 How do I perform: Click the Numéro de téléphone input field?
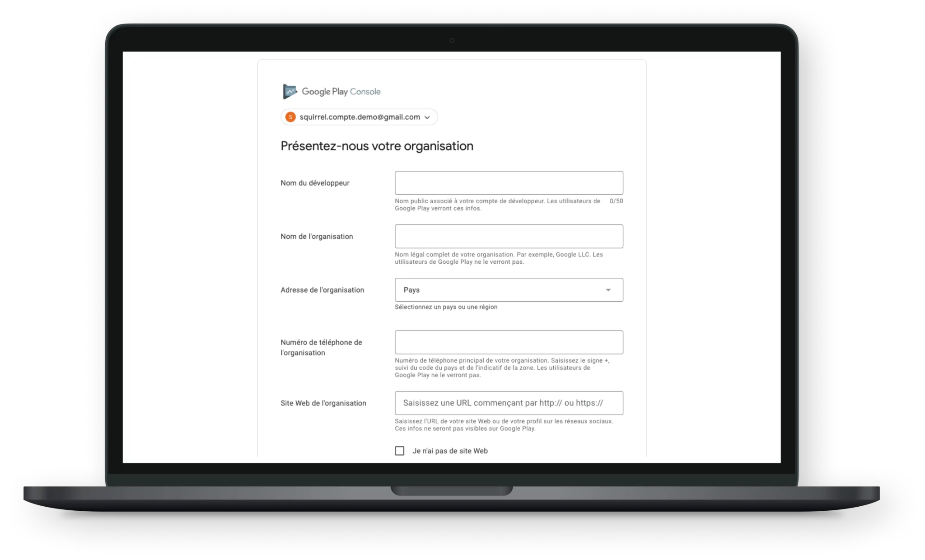(509, 342)
